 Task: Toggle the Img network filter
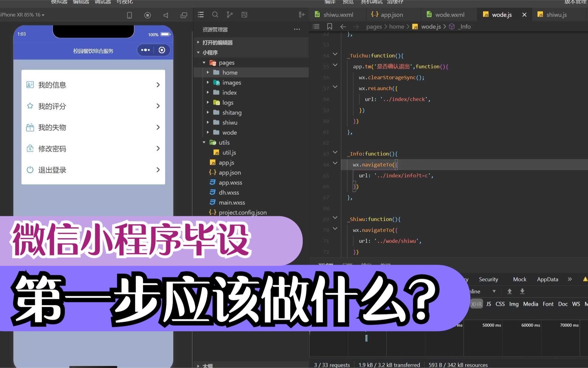click(514, 304)
